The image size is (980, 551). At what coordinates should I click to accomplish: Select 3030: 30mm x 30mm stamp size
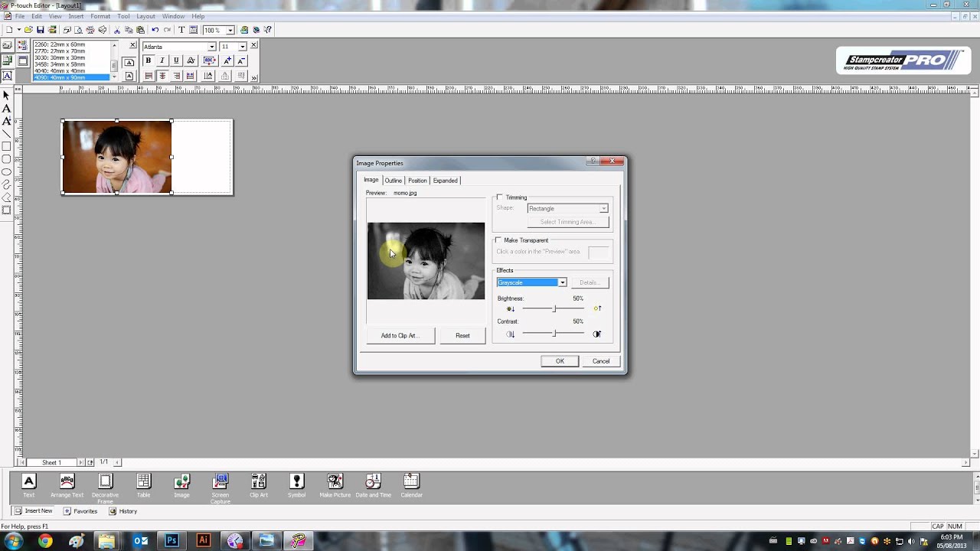point(60,57)
